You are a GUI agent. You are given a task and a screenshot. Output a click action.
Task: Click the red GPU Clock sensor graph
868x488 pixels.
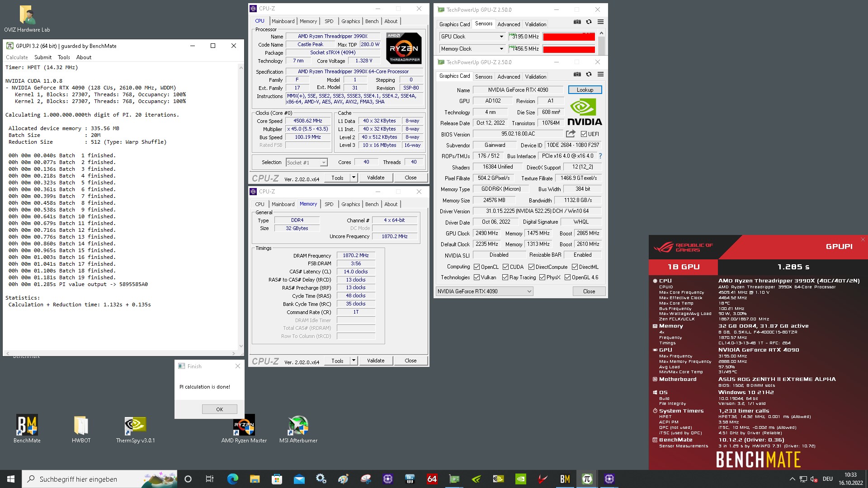[x=569, y=37]
